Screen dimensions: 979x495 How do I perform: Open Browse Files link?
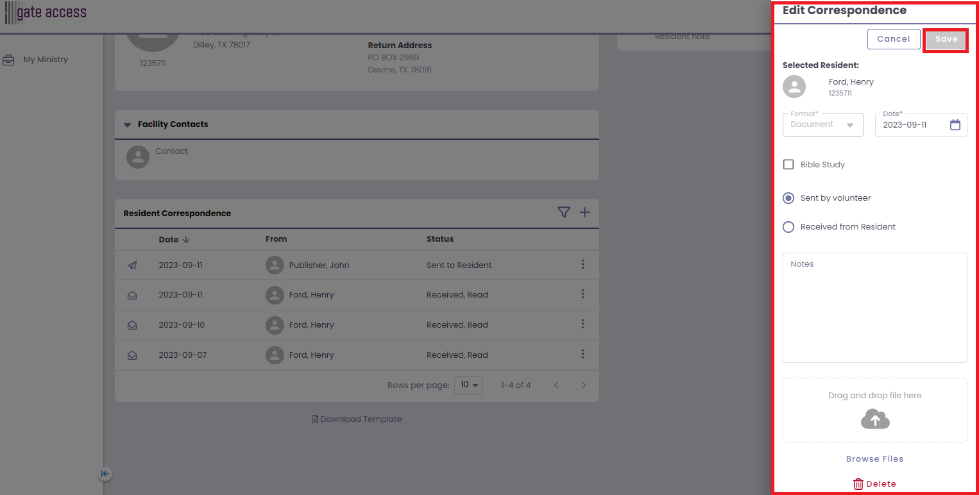(875, 459)
